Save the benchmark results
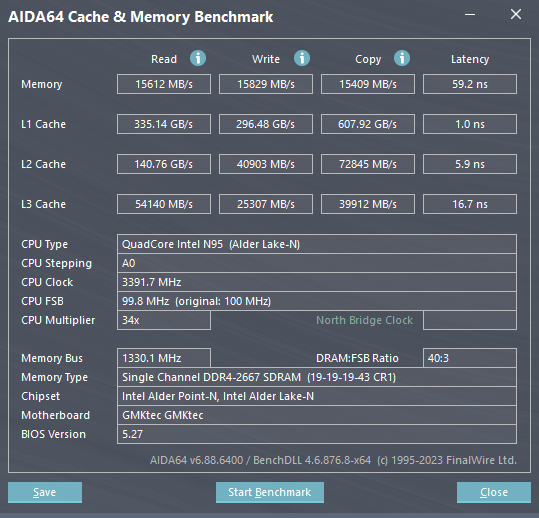This screenshot has height=518, width=539. coord(45,492)
